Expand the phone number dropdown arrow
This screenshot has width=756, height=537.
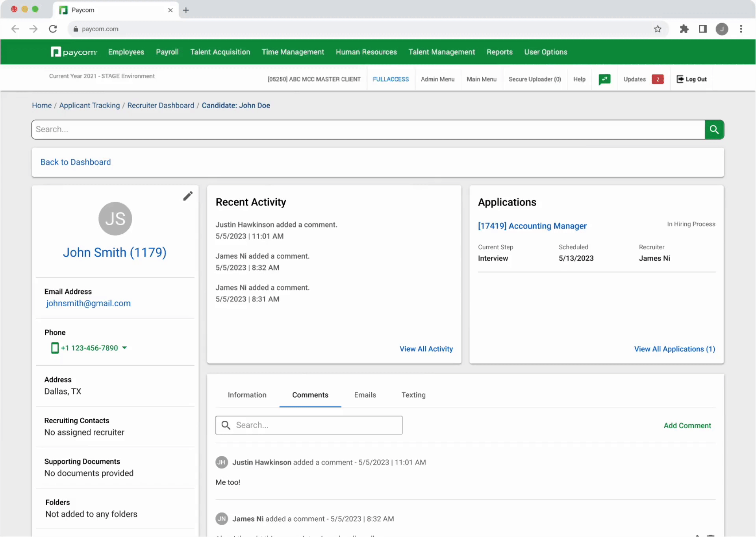124,348
